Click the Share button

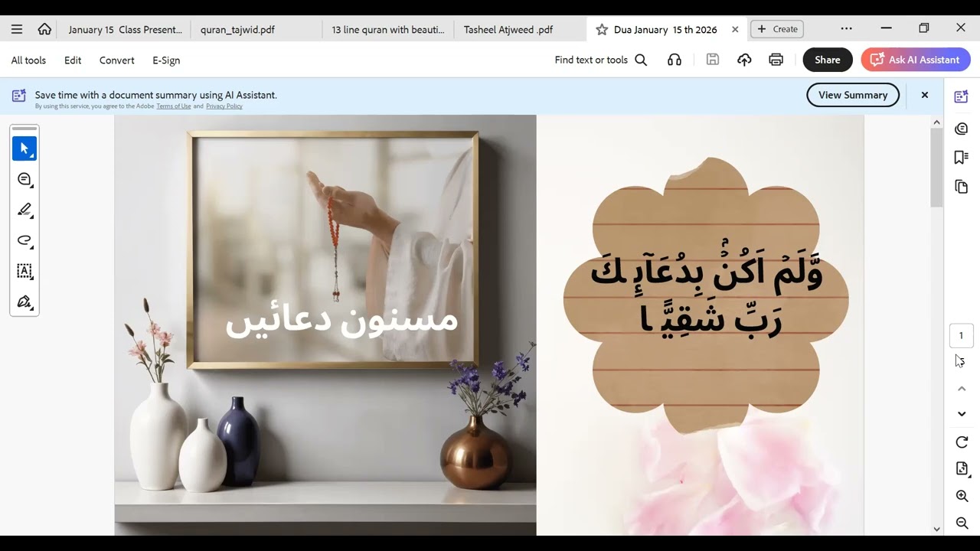tap(828, 60)
